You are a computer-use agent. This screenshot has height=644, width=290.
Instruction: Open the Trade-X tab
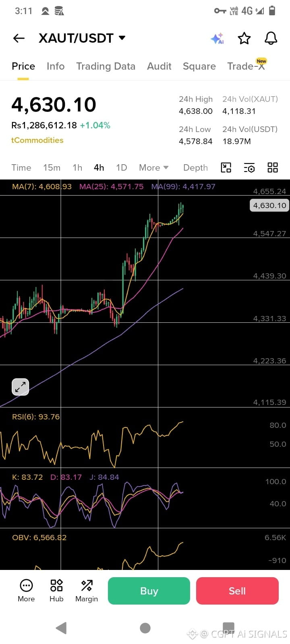(x=246, y=66)
